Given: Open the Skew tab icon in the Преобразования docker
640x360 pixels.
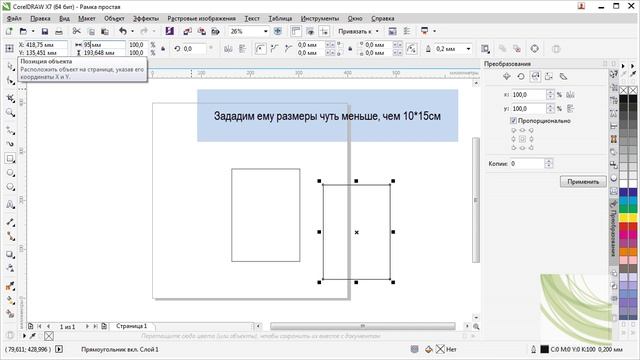Looking at the screenshot, I should pos(563,76).
